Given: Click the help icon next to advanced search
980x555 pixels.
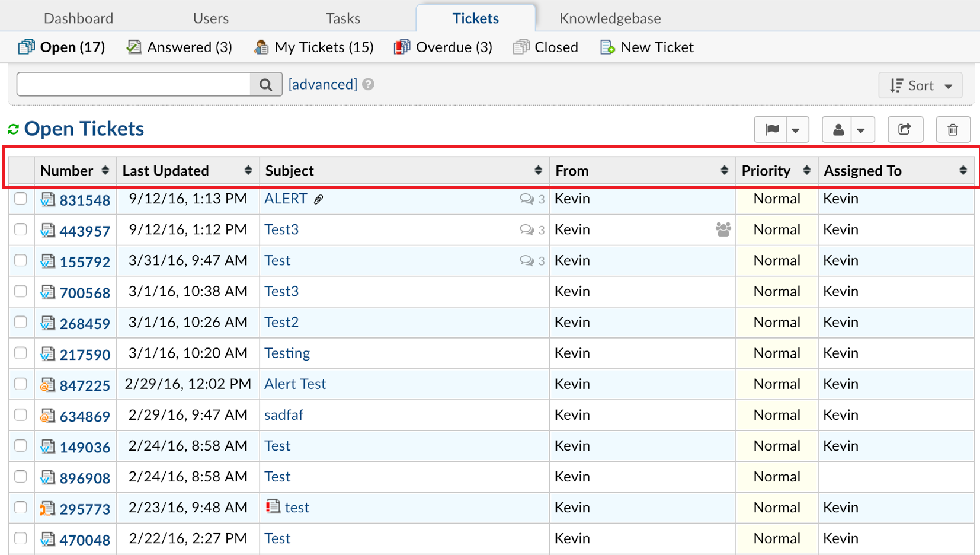Looking at the screenshot, I should 369,84.
